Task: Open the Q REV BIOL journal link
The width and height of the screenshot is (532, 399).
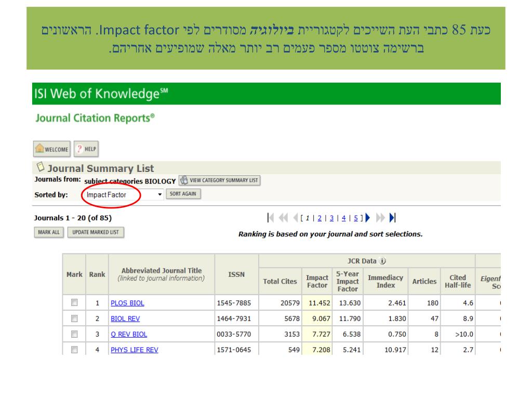Action: point(129,334)
